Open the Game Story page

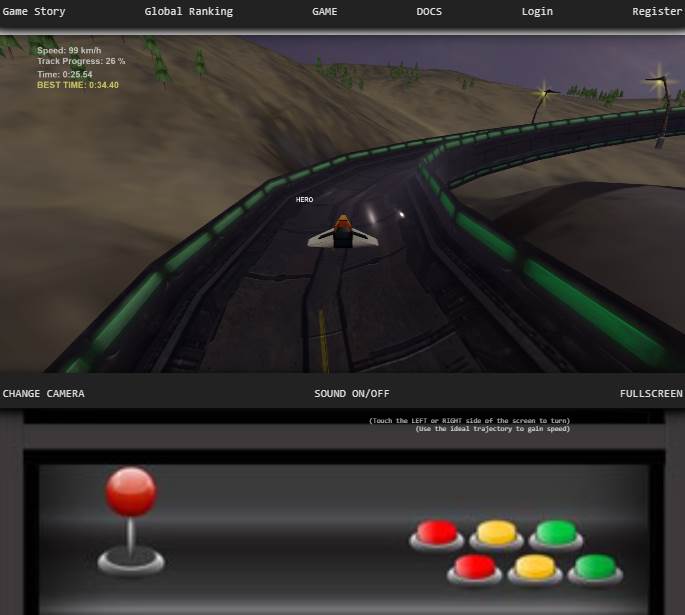pyautogui.click(x=34, y=11)
